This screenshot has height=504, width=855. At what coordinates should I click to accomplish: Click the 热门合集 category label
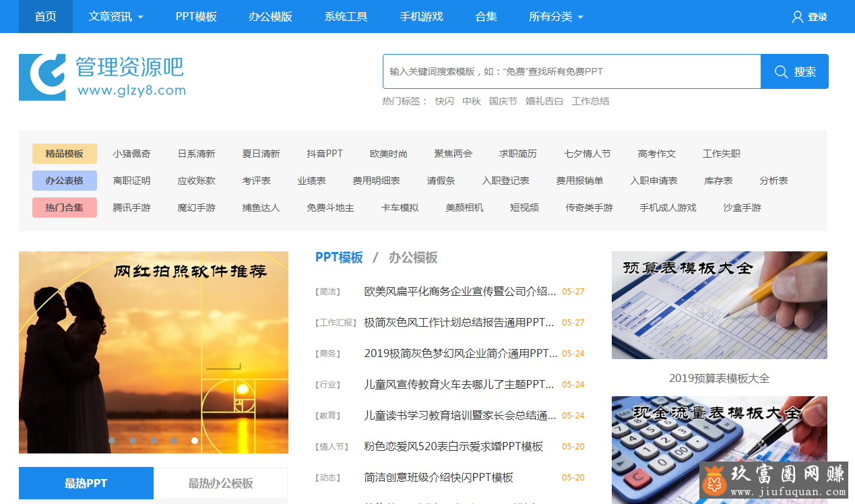click(x=65, y=208)
